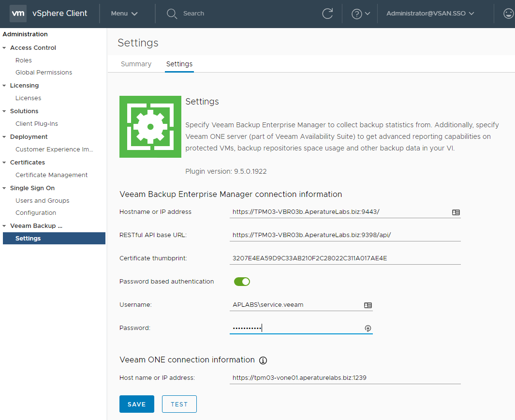Switch to the Summary tab
This screenshot has width=515, height=420.
(x=136, y=64)
